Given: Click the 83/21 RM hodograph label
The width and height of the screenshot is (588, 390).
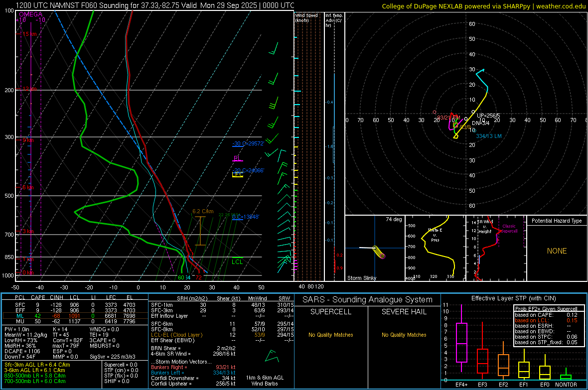Looking at the screenshot, I should tap(448, 118).
